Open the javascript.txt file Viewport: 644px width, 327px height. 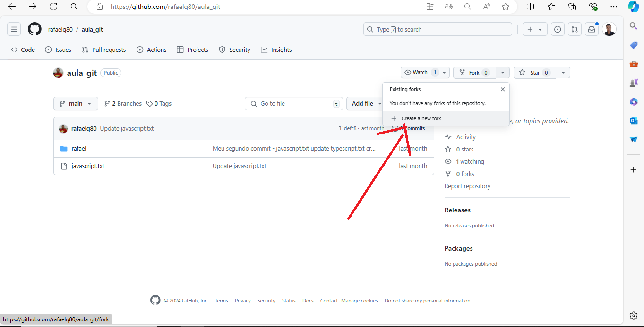(88, 166)
